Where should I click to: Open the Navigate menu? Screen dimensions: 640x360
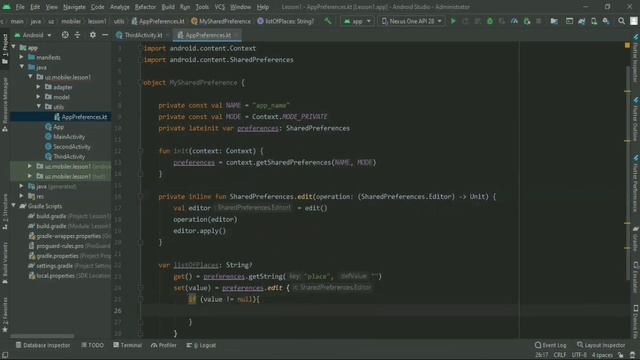coord(74,7)
